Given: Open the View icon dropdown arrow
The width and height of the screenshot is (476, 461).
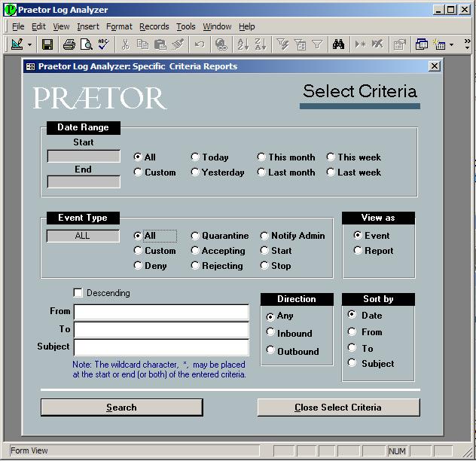Looking at the screenshot, I should coord(30,44).
